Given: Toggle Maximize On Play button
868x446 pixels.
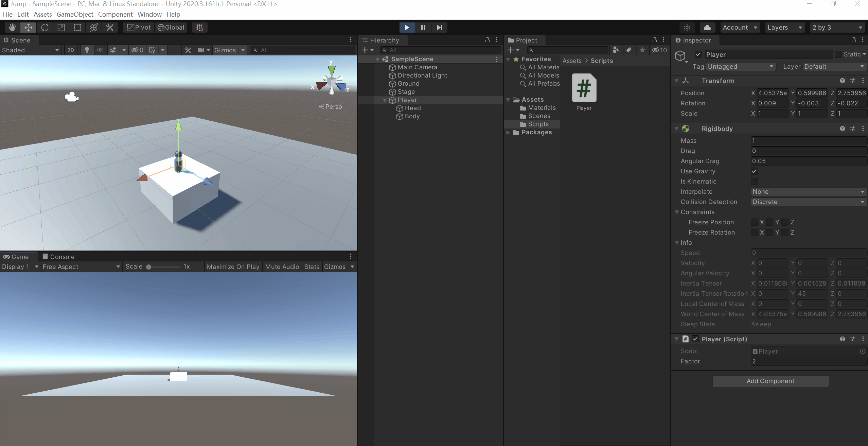Looking at the screenshot, I should pyautogui.click(x=233, y=267).
